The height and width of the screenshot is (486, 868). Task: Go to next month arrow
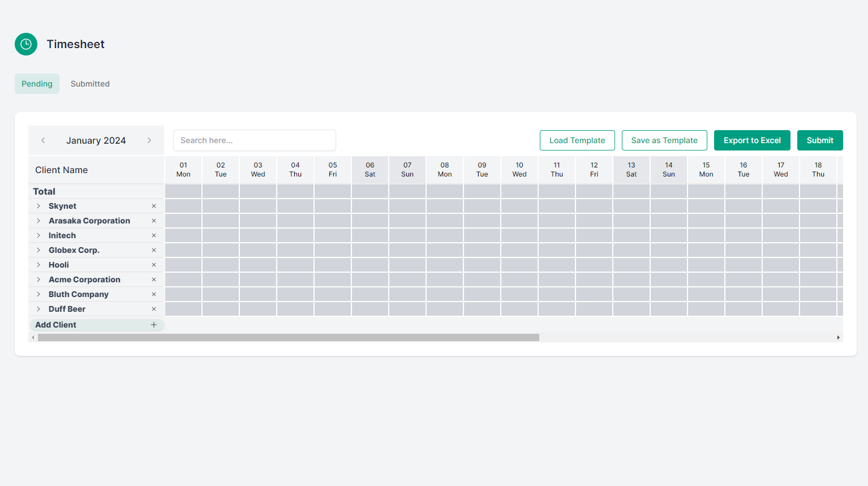(x=149, y=140)
